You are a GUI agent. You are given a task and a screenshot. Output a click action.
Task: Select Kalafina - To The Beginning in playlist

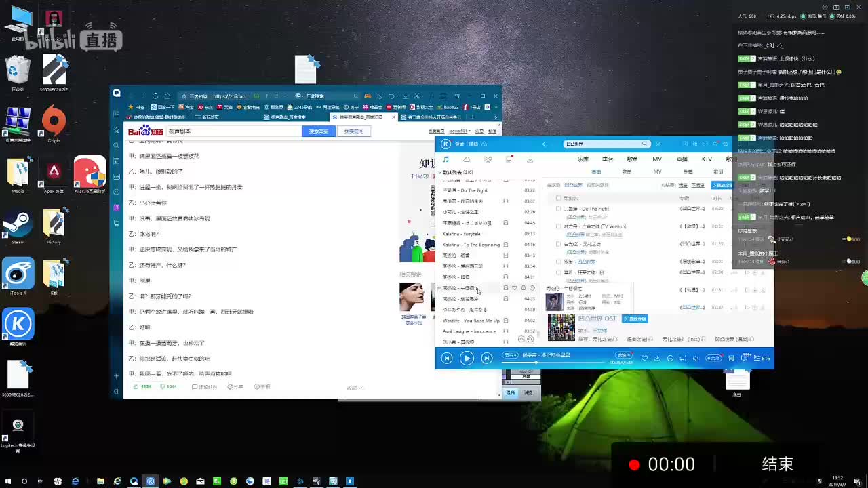[x=471, y=245]
